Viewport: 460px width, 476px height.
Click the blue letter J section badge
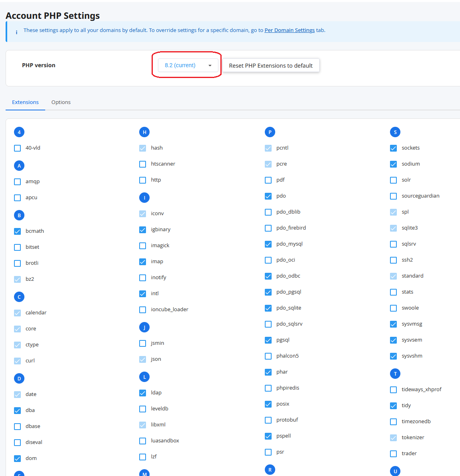(x=144, y=327)
